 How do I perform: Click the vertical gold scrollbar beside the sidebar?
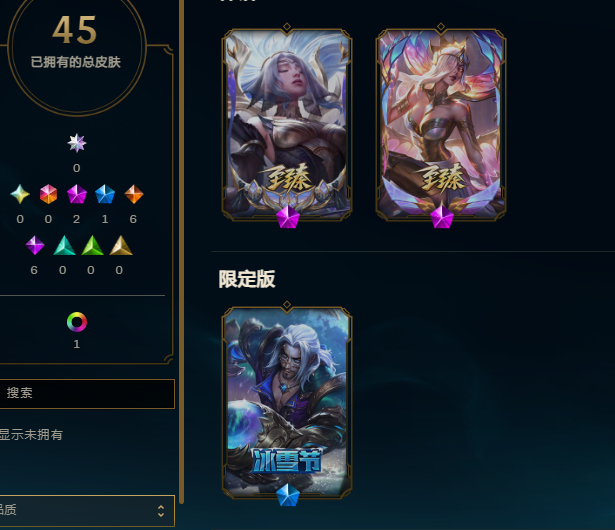pyautogui.click(x=182, y=251)
